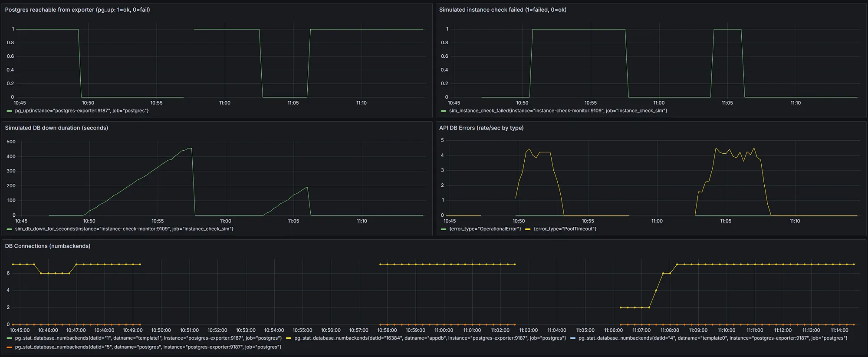Click the green swatch beside the template1 legend
The width and height of the screenshot is (868, 357).
(10, 338)
